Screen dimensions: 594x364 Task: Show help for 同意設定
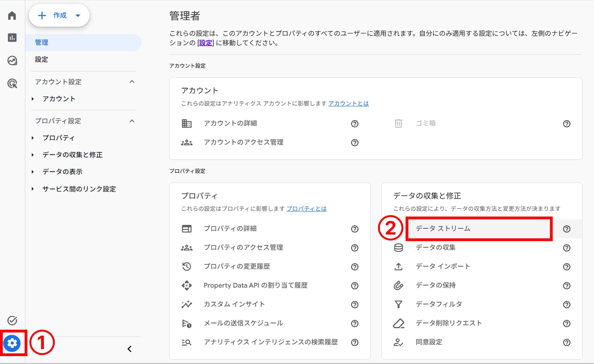pyautogui.click(x=567, y=343)
